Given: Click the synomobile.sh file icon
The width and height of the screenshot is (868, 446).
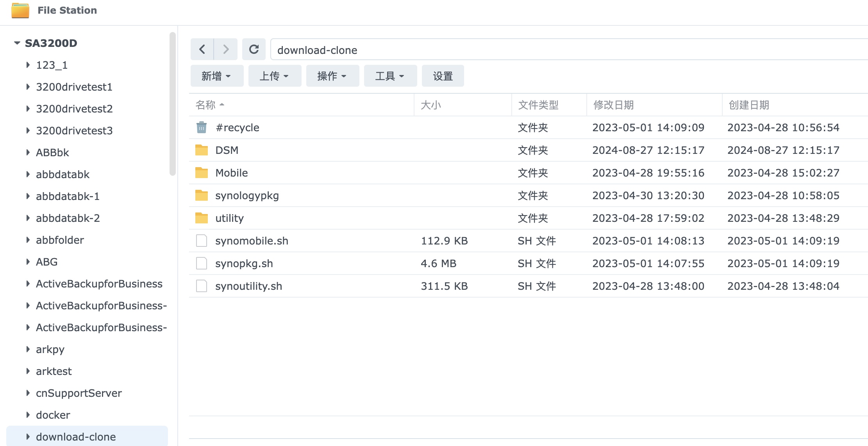Looking at the screenshot, I should (x=202, y=241).
